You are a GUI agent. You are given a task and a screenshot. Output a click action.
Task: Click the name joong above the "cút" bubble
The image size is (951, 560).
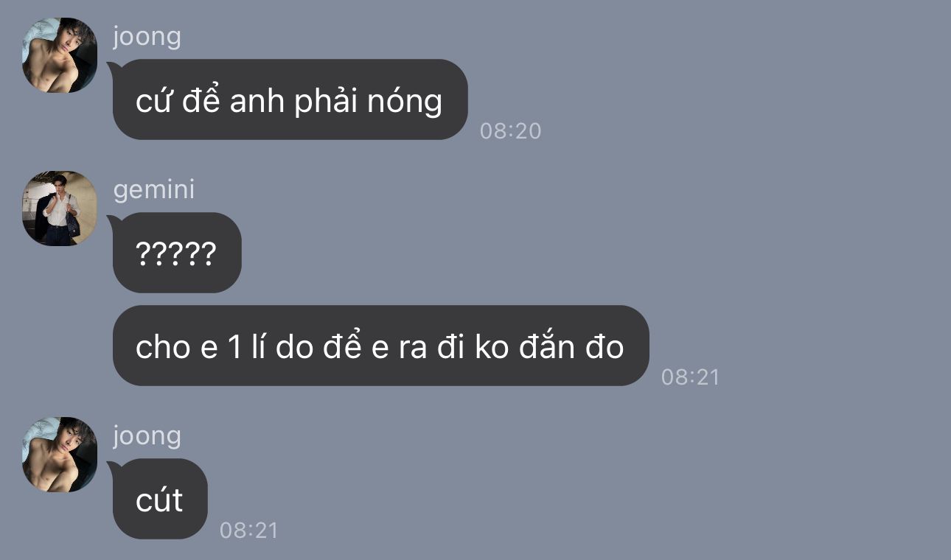[147, 435]
